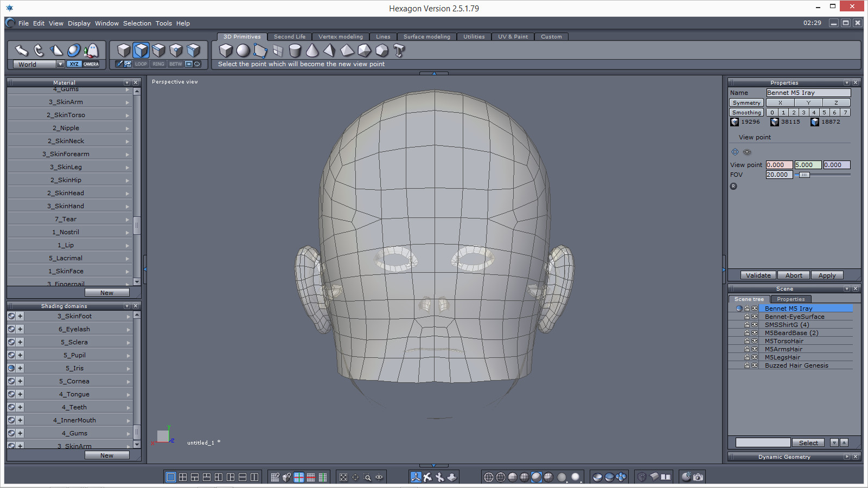Screen dimensions: 868x488
Task: Click New button in Material panel
Action: click(107, 293)
